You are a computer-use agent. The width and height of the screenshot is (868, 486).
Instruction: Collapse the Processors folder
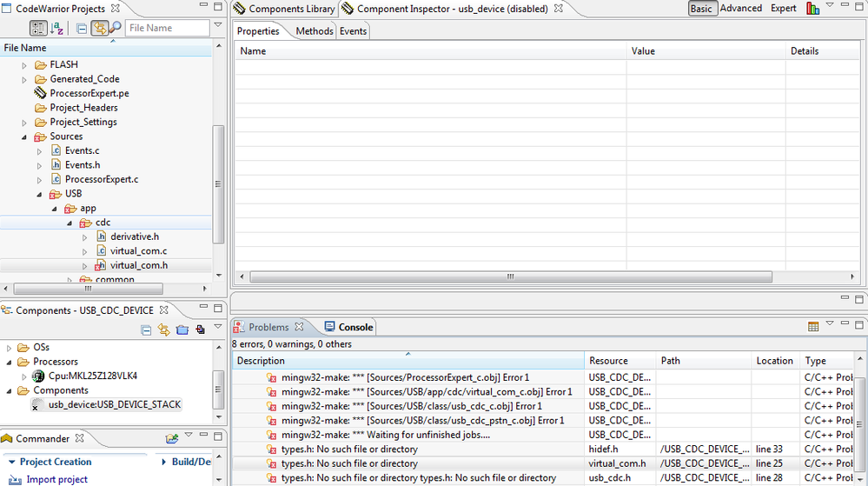point(10,363)
